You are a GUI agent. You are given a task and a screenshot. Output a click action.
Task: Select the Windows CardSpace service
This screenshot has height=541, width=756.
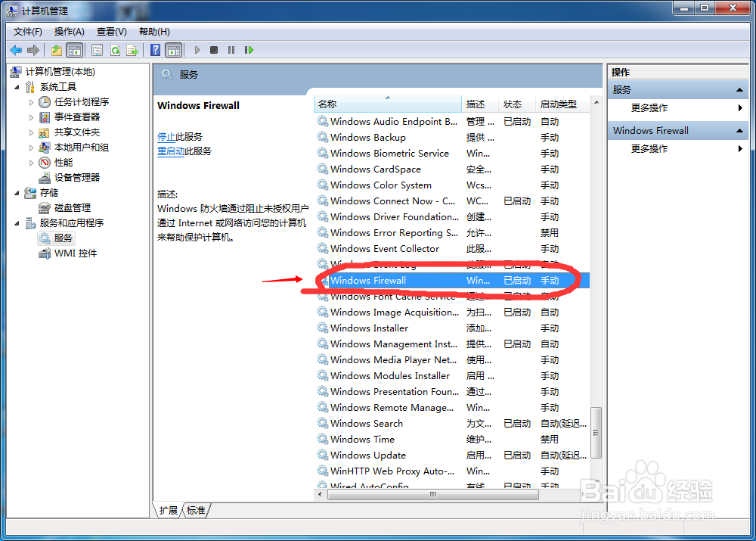tap(452, 169)
